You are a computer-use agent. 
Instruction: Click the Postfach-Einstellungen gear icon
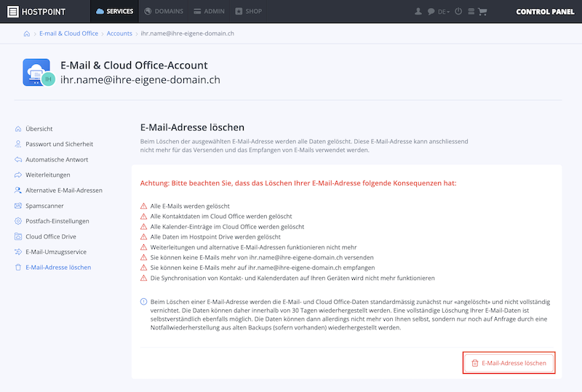[17, 221]
